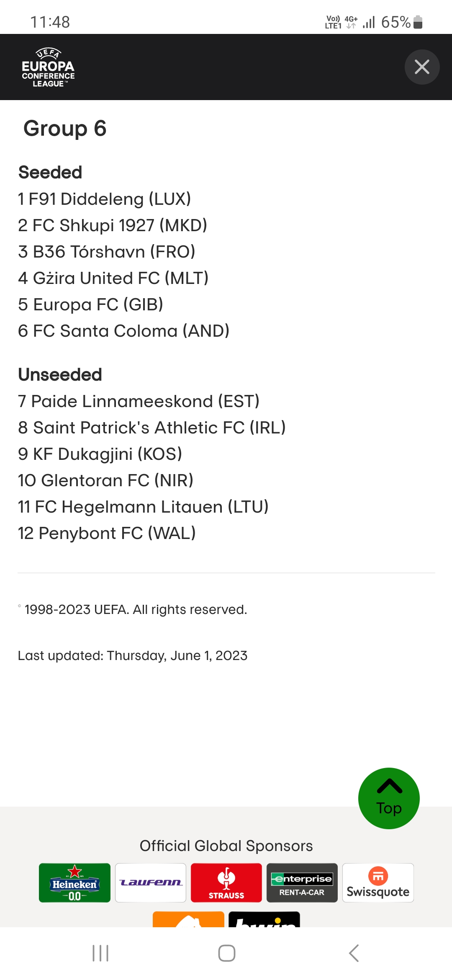This screenshot has height=980, width=452.
Task: Tap the battery status indicator
Action: (418, 22)
